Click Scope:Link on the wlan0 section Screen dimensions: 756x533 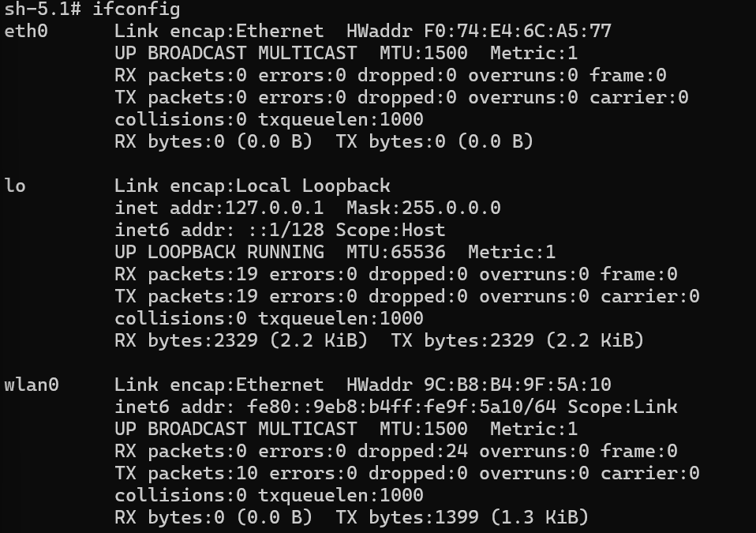(x=623, y=407)
